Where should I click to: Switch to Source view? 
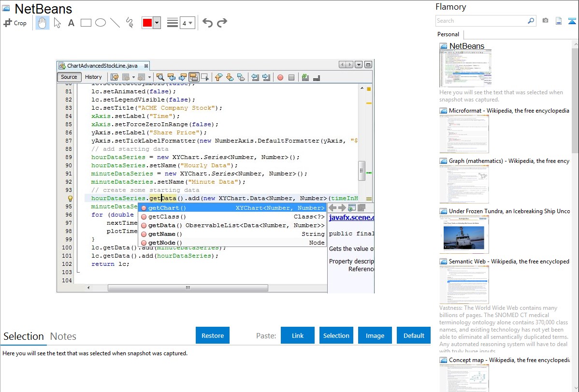[x=69, y=77]
